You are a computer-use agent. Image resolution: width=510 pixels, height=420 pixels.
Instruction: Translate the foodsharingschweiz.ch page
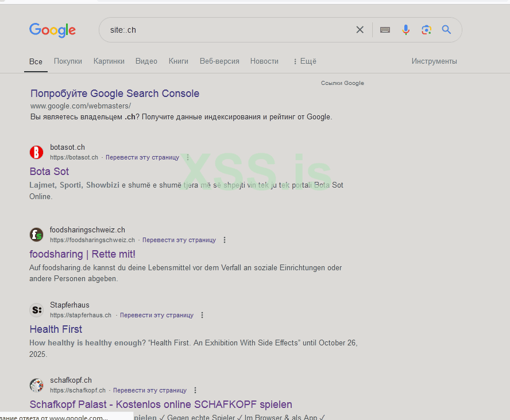(179, 240)
